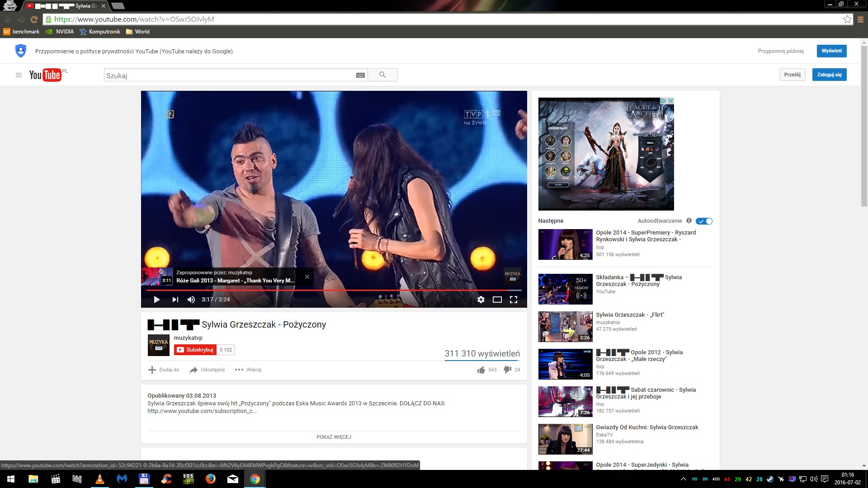Screen dimensions: 868x488
Task: Show autoplay info icon tooltip
Action: [x=689, y=221]
